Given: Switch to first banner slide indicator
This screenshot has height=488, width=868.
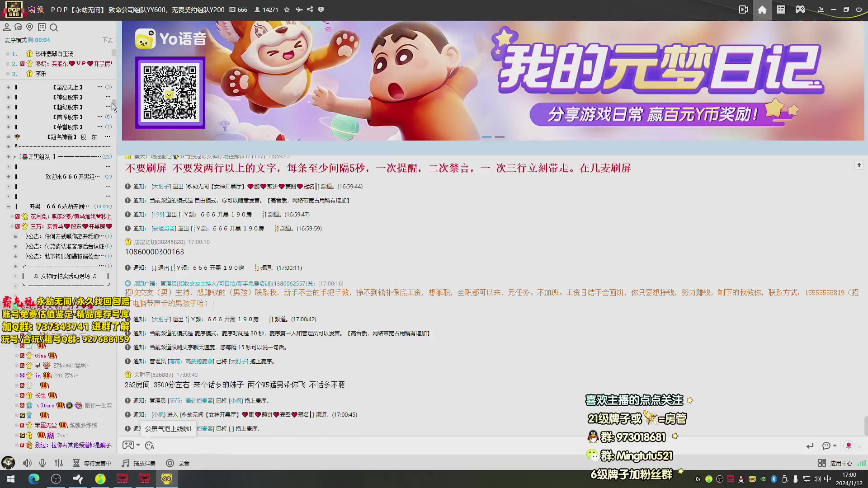Looking at the screenshot, I should 486,136.
